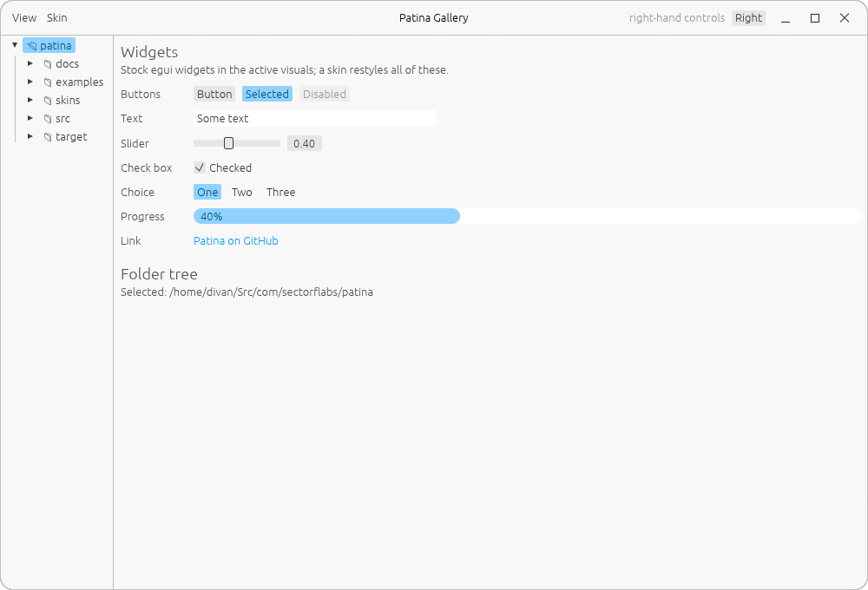The image size is (868, 590).
Task: Expand the target folder arrow
Action: click(x=30, y=137)
